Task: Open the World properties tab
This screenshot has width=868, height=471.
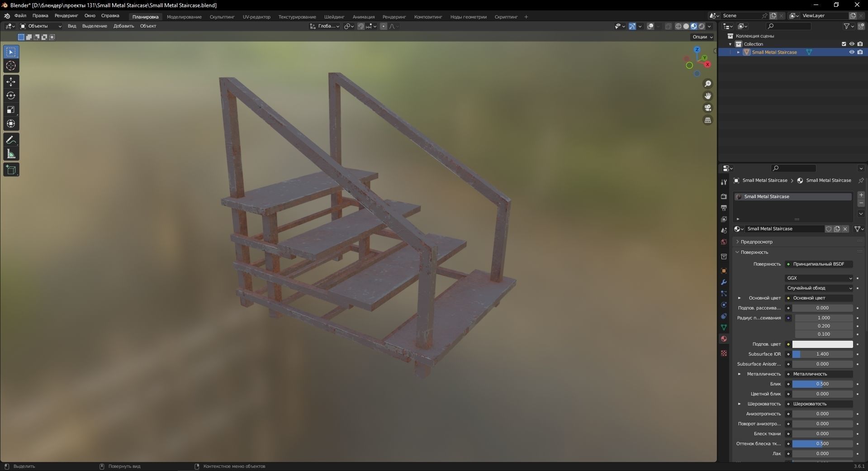Action: tap(724, 242)
